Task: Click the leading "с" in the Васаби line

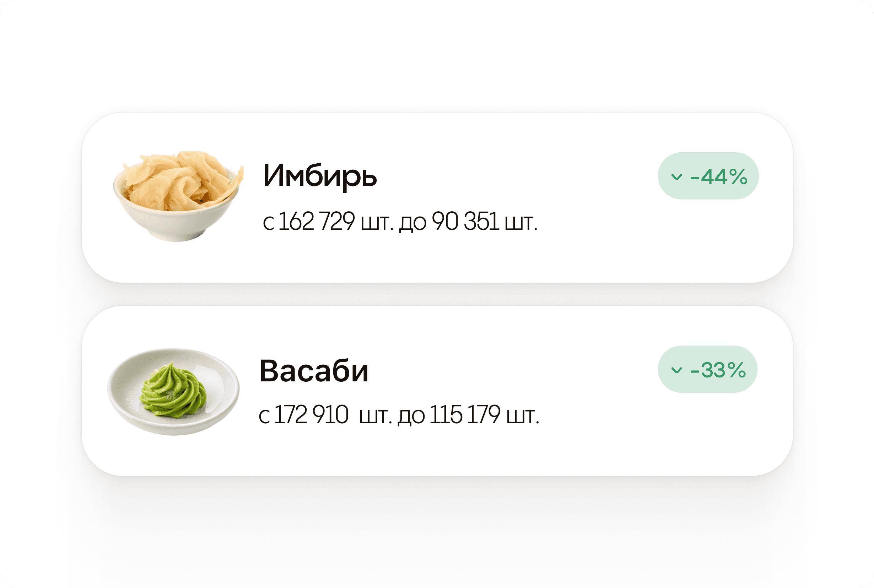Action: [264, 416]
